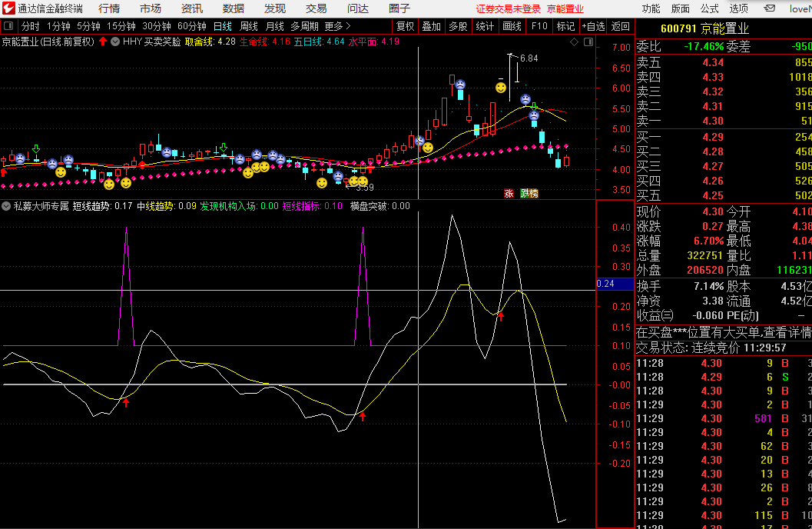Click the red 涨 tag under the price chart
The height and width of the screenshot is (529, 812).
pyautogui.click(x=509, y=193)
